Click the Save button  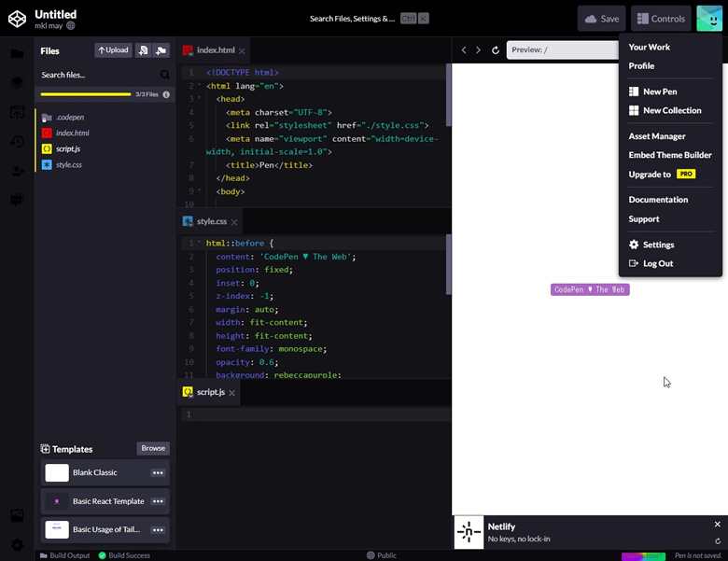pyautogui.click(x=601, y=19)
